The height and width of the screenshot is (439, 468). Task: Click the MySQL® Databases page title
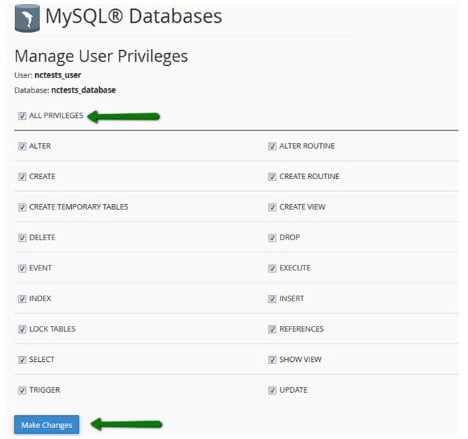[134, 16]
